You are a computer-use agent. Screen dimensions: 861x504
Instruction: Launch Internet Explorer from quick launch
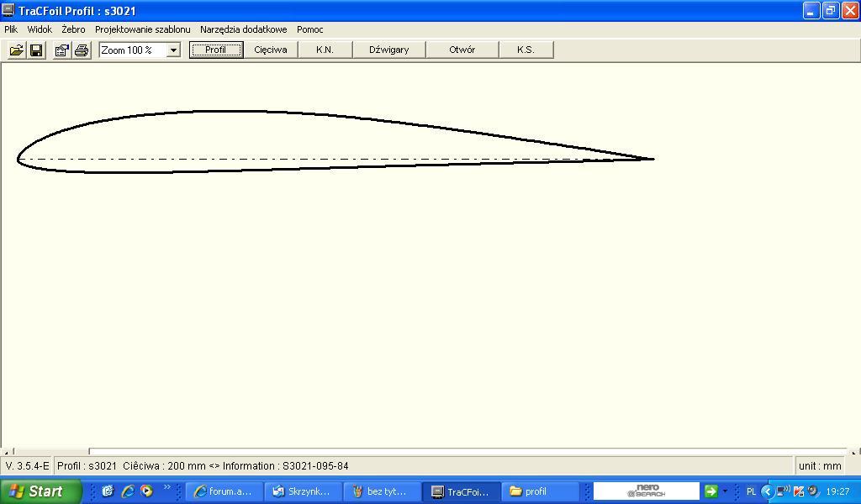click(128, 491)
